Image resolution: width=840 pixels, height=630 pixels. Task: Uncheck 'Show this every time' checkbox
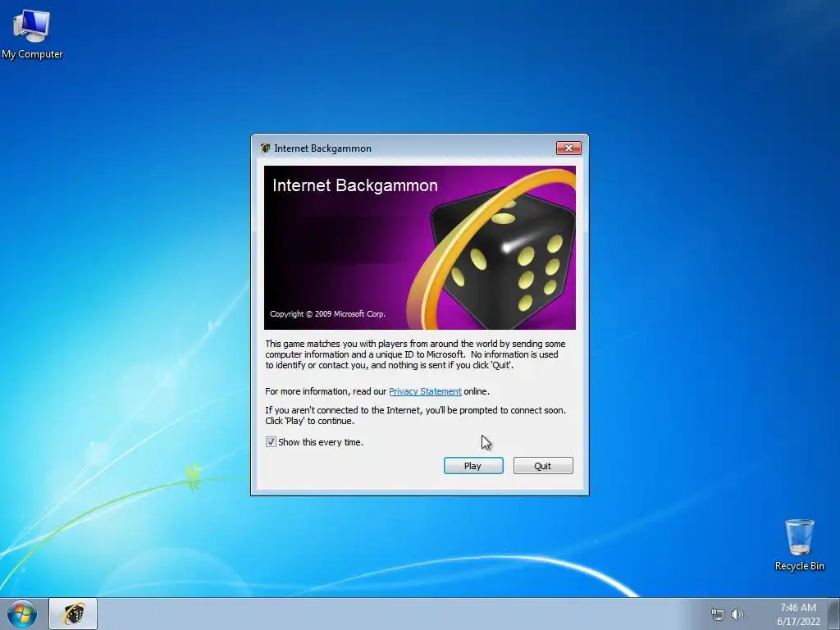click(x=271, y=442)
